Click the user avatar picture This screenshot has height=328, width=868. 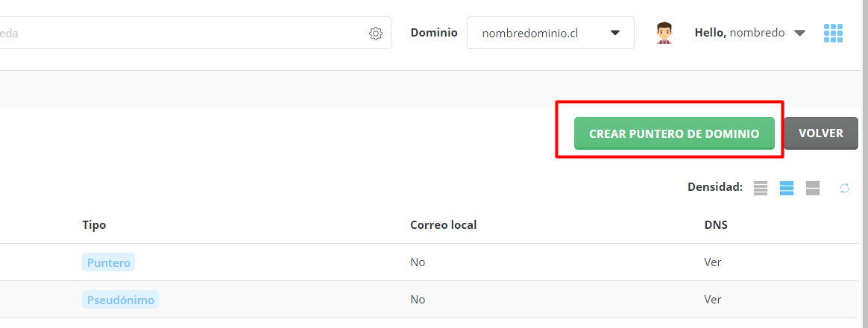pyautogui.click(x=663, y=34)
